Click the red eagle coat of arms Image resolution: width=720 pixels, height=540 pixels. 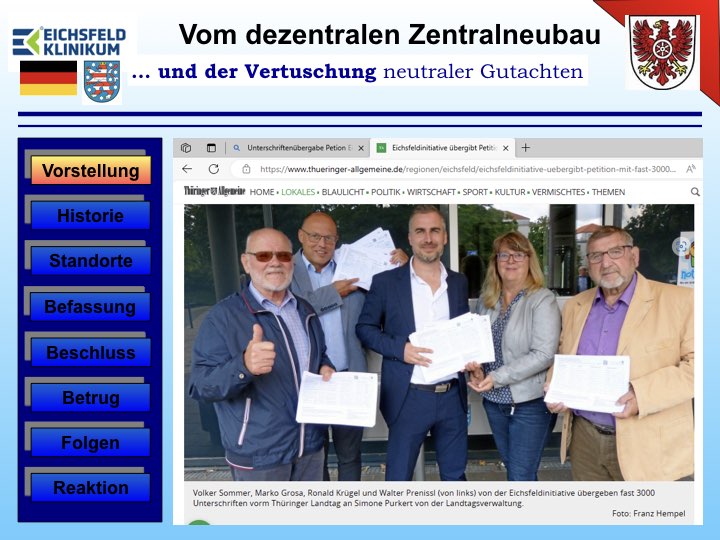(662, 52)
